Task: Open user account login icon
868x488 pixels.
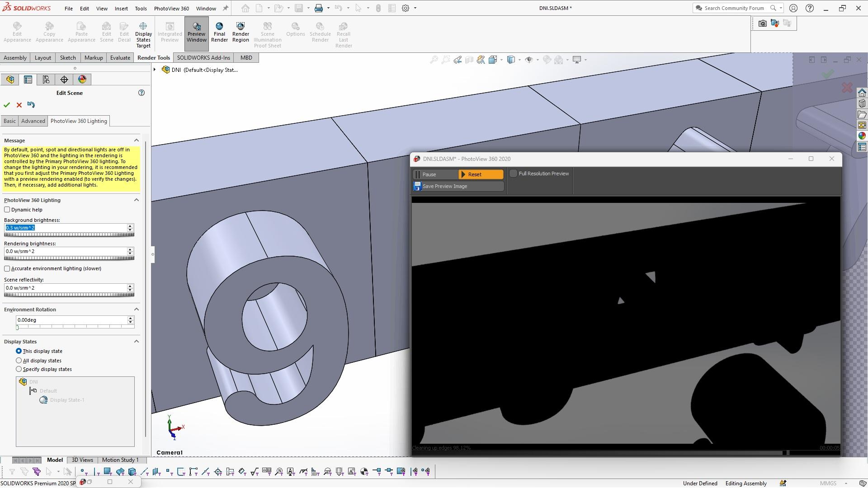Action: 793,8
